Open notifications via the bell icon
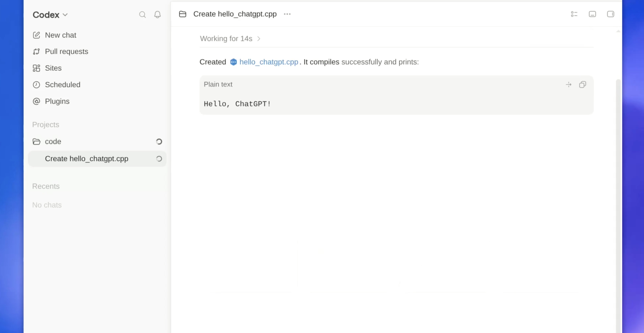This screenshot has width=644, height=333. tap(157, 15)
